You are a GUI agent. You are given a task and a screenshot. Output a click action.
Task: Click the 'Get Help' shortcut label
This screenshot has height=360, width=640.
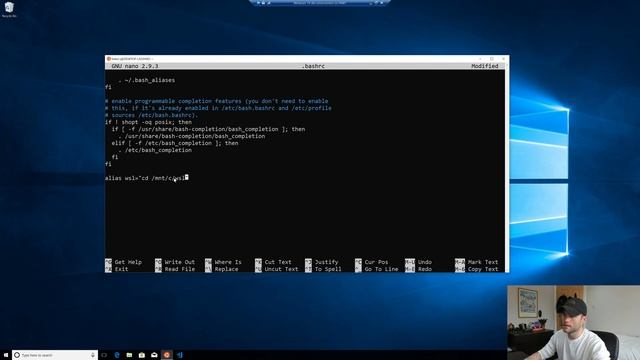[128, 262]
